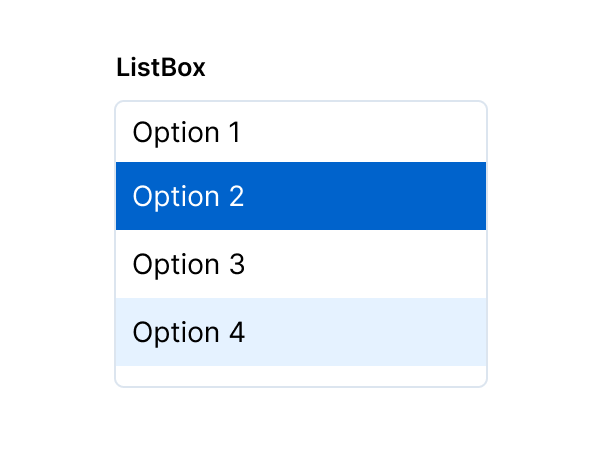The image size is (600, 450).
Task: Pick the white row between highlighted items
Action: point(300,264)
